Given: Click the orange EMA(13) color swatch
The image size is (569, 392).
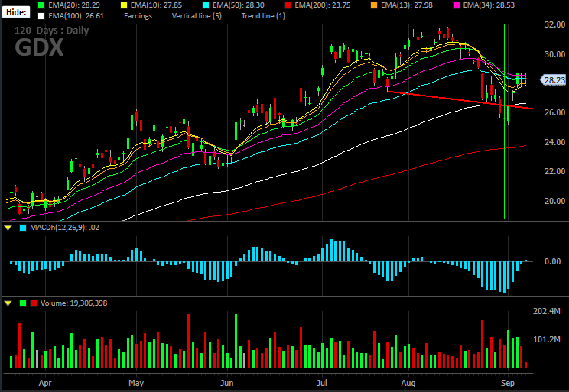Looking at the screenshot, I should [x=374, y=5].
